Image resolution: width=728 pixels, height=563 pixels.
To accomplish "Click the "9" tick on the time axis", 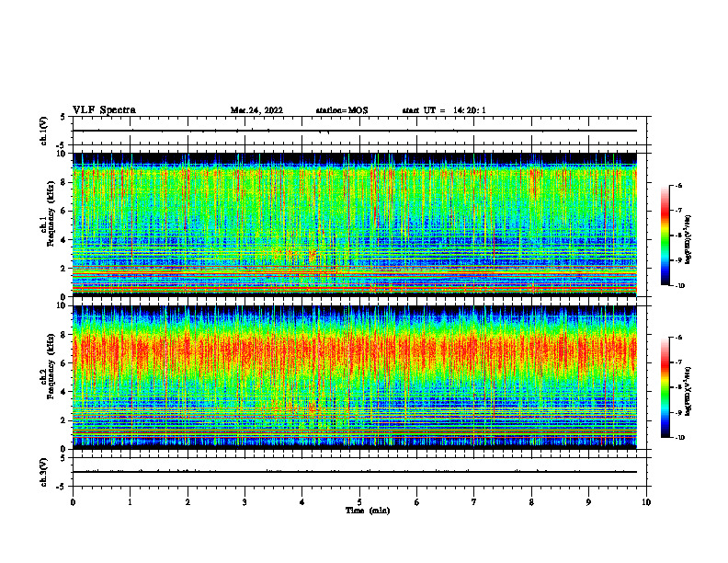I will click(588, 502).
